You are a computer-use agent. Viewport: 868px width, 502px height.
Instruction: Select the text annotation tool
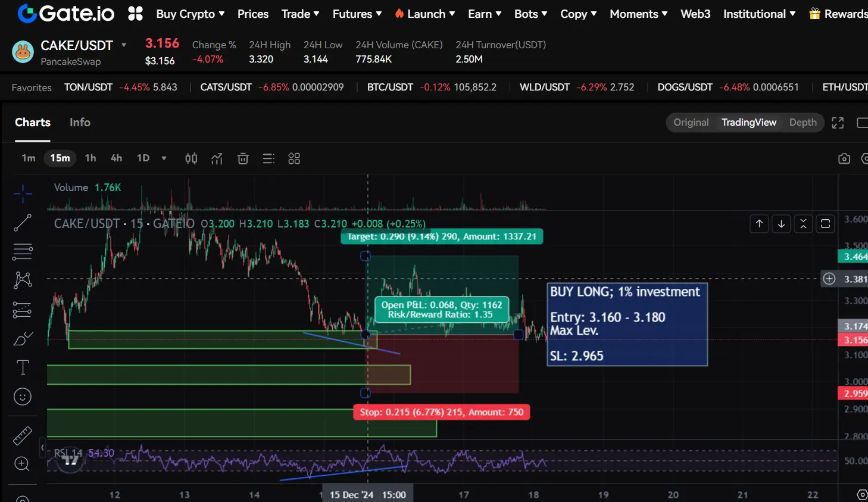pos(23,367)
